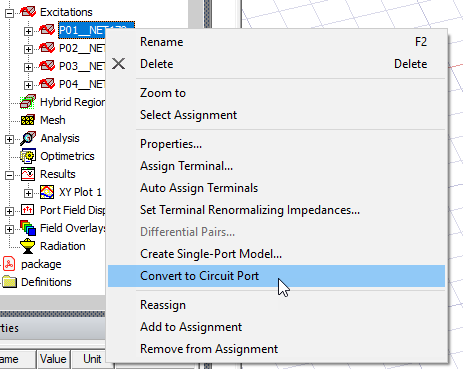Click Auto Assign Terminals
Screen dimensions: 463x369
point(276,188)
